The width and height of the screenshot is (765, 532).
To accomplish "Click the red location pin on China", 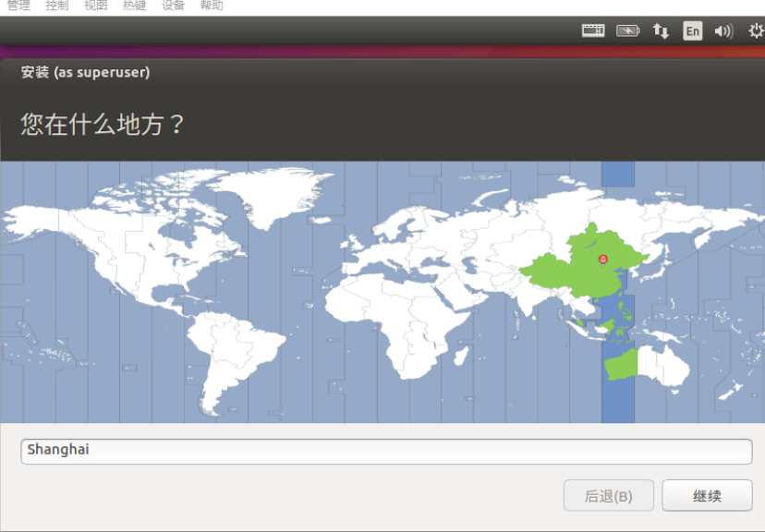I will 603,260.
